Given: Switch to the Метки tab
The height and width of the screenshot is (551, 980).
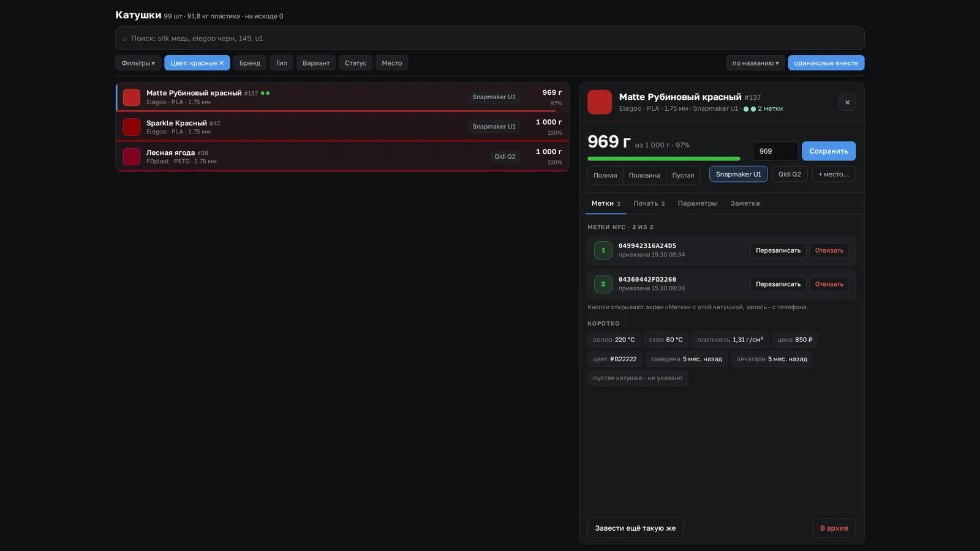Looking at the screenshot, I should (x=606, y=203).
